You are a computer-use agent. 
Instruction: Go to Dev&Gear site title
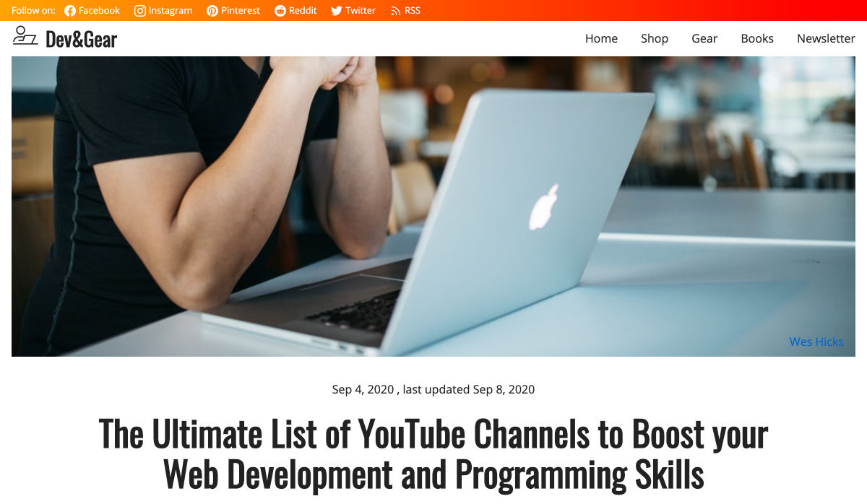click(81, 39)
